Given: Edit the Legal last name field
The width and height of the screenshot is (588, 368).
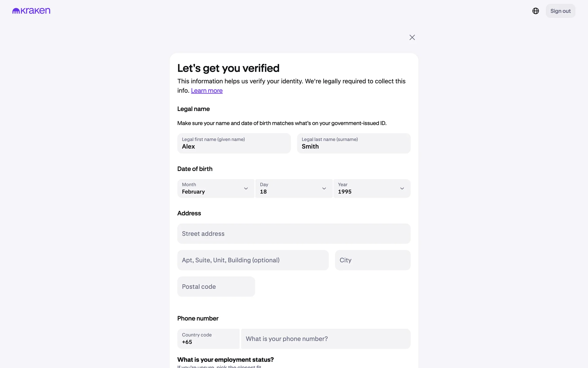Looking at the screenshot, I should (x=353, y=144).
